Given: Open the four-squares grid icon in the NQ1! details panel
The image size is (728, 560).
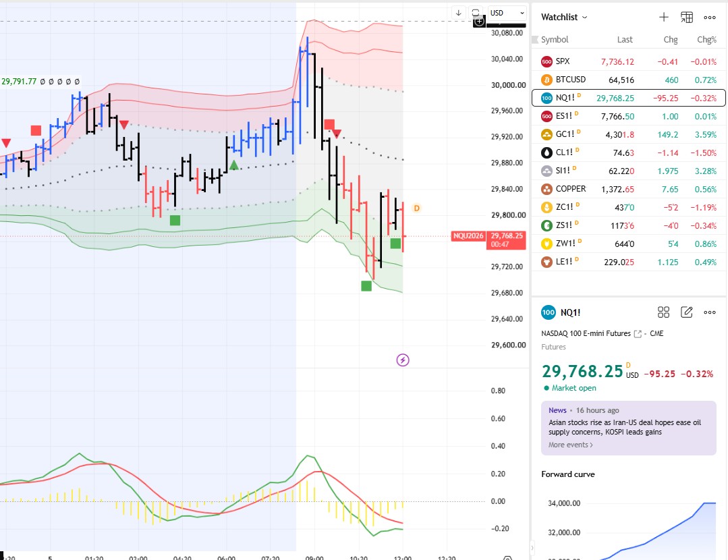Looking at the screenshot, I should point(663,312).
